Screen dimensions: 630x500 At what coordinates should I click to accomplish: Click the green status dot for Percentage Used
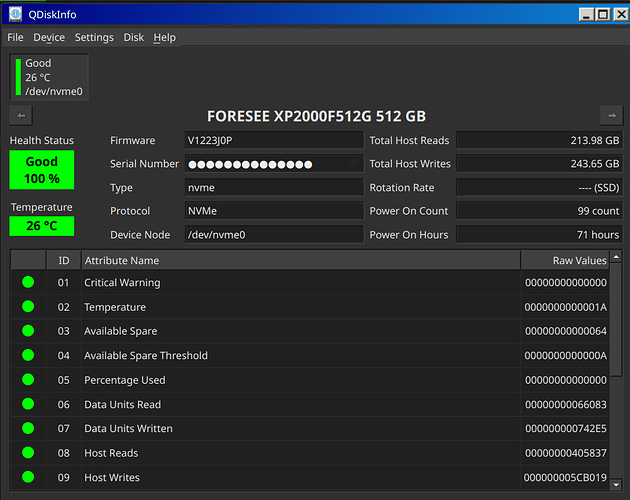[x=28, y=379]
